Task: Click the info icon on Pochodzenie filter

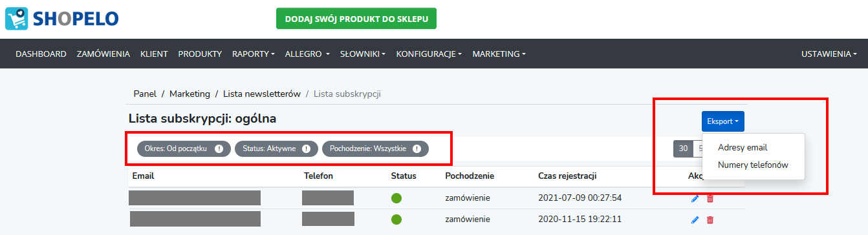Action: point(417,148)
